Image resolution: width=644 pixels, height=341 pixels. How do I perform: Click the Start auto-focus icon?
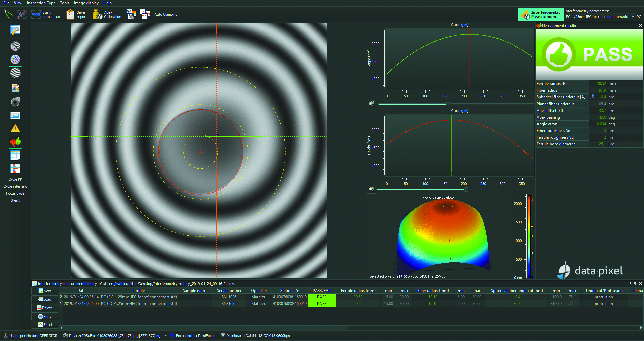[36, 14]
